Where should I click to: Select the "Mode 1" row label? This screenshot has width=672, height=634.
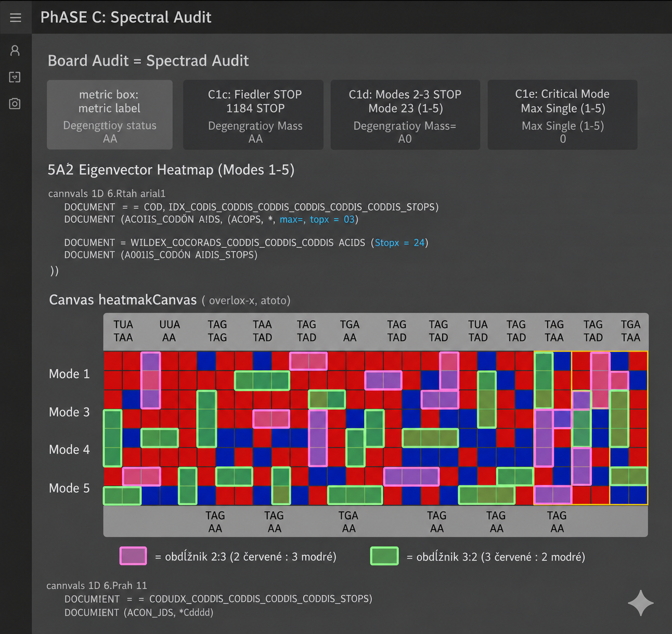(69, 374)
